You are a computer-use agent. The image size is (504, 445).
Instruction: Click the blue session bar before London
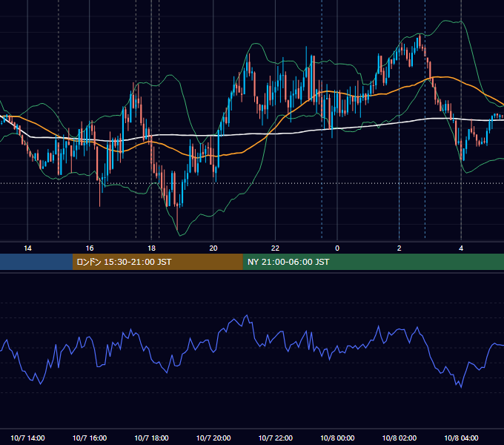(x=36, y=262)
